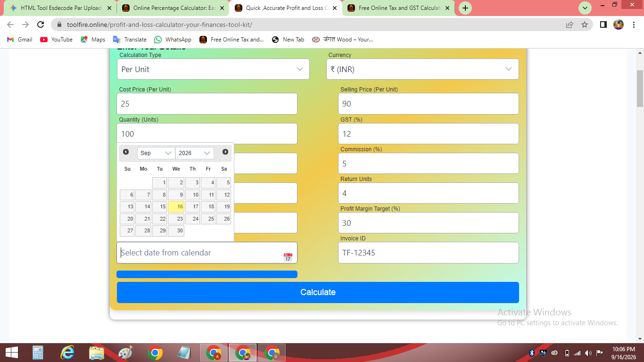Viewport: 644px width, 362px height.
Task: Go to next month in date picker
Action: 225,152
